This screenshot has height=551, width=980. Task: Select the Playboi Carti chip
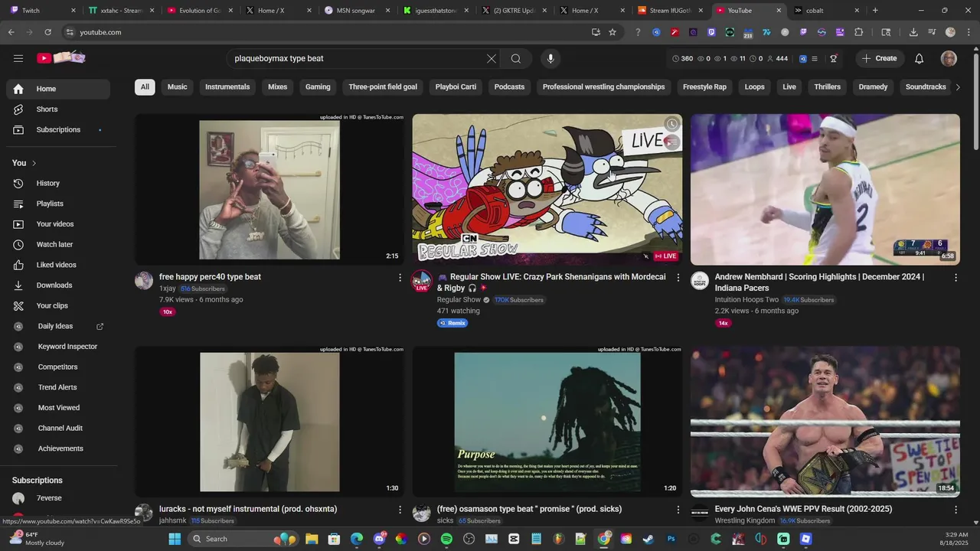point(456,87)
